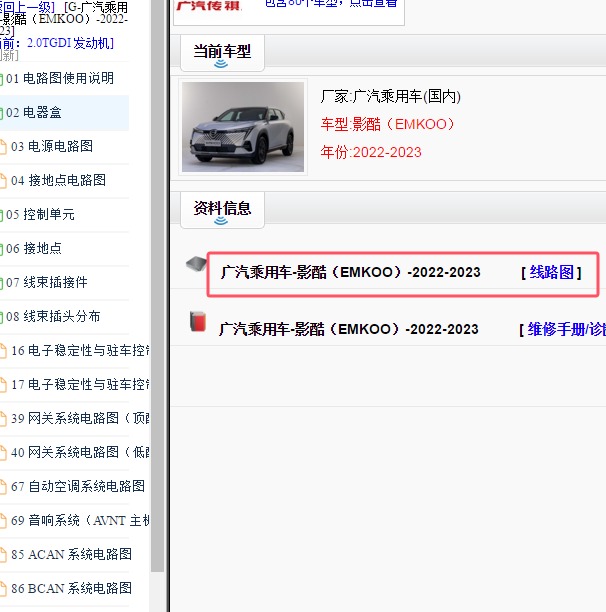The image size is (606, 612).
Task: Expand 06 接地点 folder
Action: [34, 248]
